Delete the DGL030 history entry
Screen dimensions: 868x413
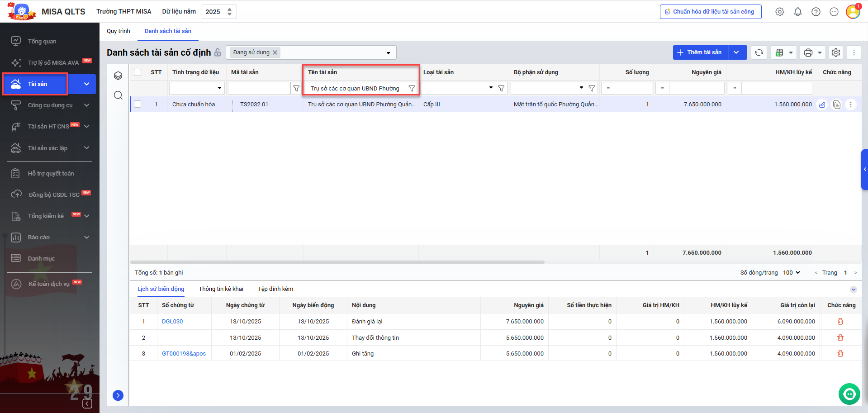[x=840, y=322]
